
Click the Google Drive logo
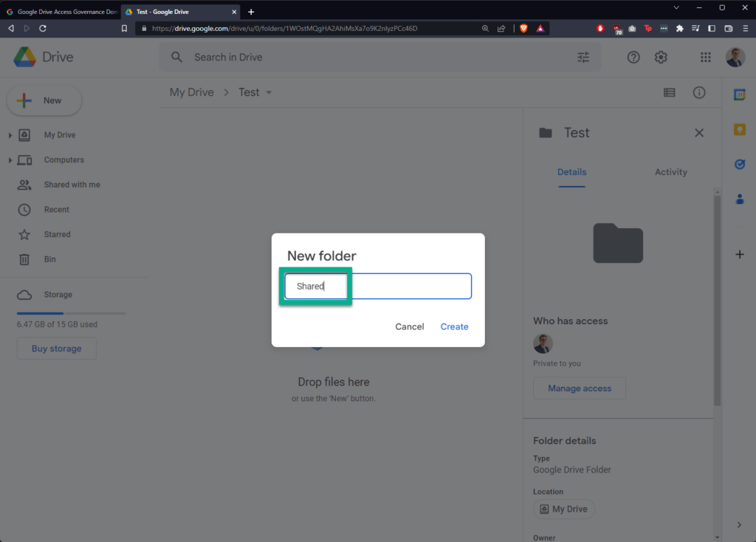click(x=24, y=57)
